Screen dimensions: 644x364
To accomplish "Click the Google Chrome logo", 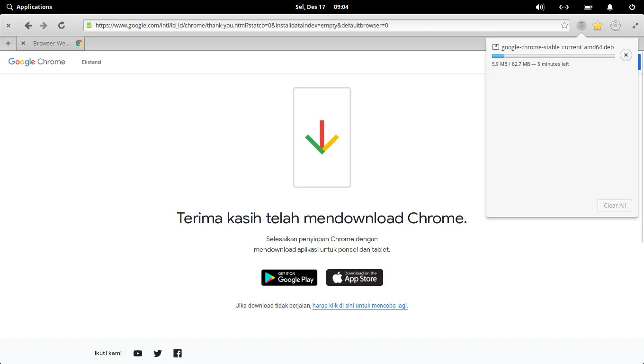I will pyautogui.click(x=37, y=62).
